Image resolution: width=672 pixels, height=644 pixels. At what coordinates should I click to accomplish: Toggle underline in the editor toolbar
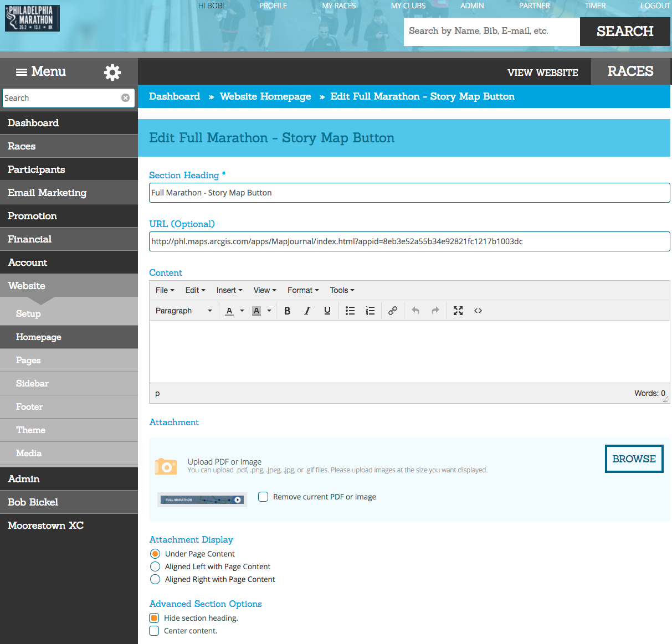point(327,311)
